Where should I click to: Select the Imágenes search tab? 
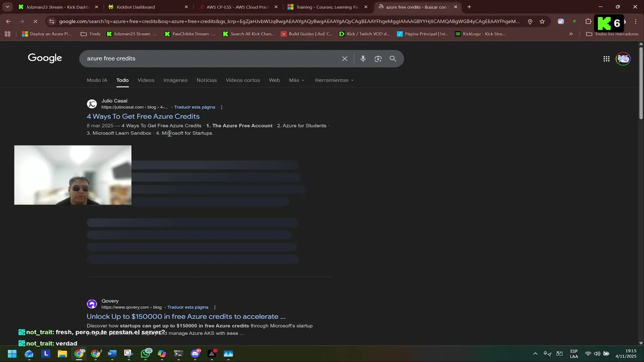175,80
